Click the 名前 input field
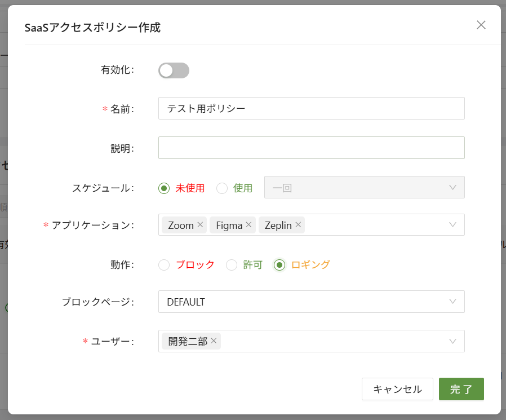 pyautogui.click(x=311, y=108)
